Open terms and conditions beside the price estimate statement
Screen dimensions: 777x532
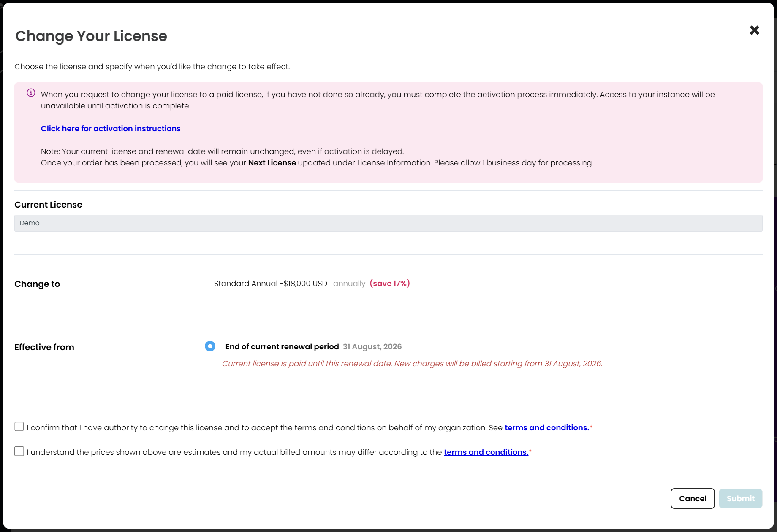(x=485, y=452)
